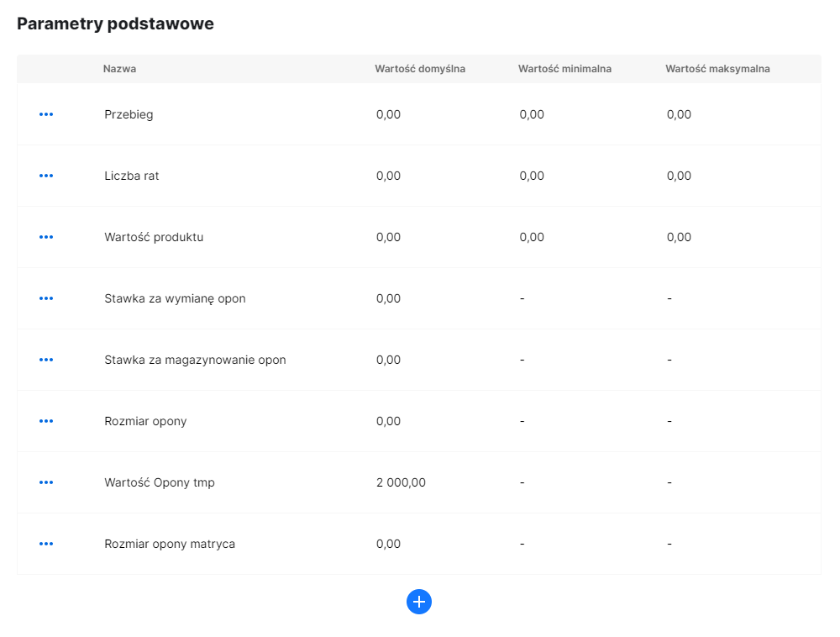Click the Wartość minimalna column header
The height and width of the screenshot is (637, 840).
tap(563, 69)
